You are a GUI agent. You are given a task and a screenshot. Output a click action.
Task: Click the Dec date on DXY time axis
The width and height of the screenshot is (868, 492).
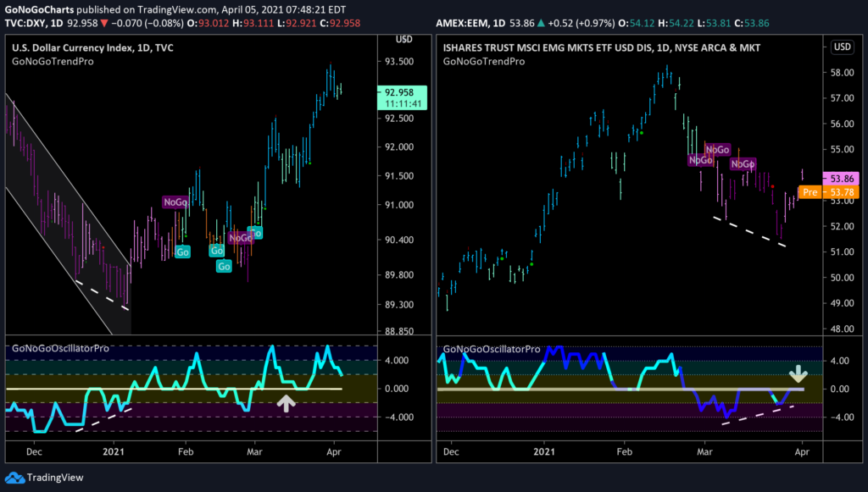pos(34,451)
